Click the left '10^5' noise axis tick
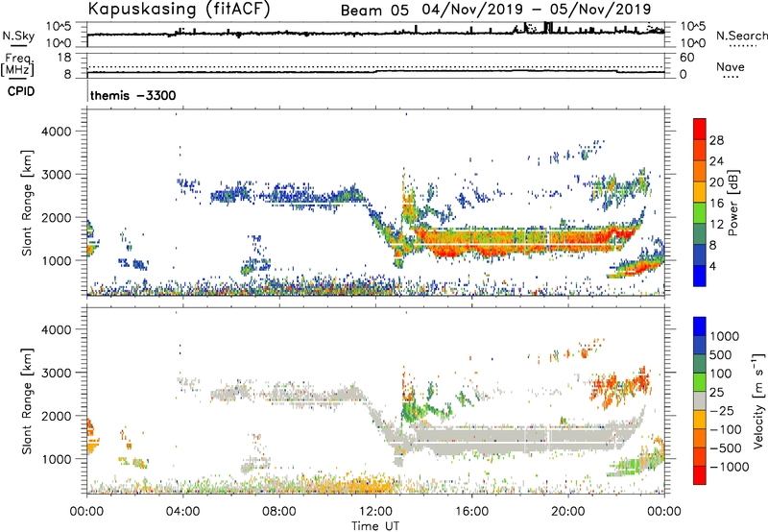The image size is (768, 532). coord(59,26)
